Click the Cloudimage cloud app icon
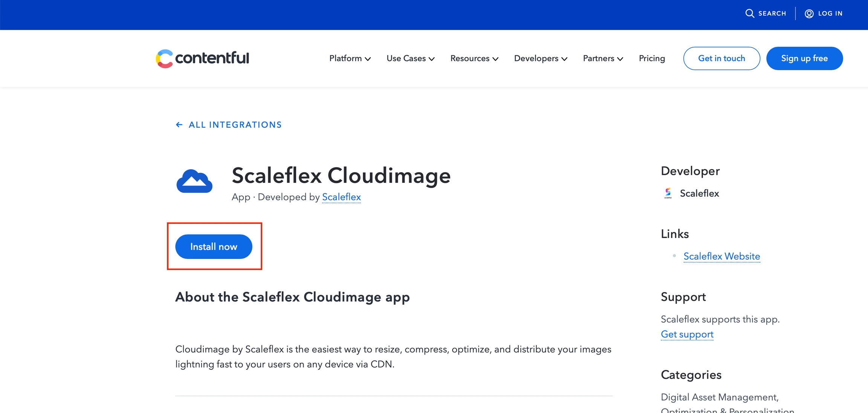868x413 pixels. coord(194,181)
